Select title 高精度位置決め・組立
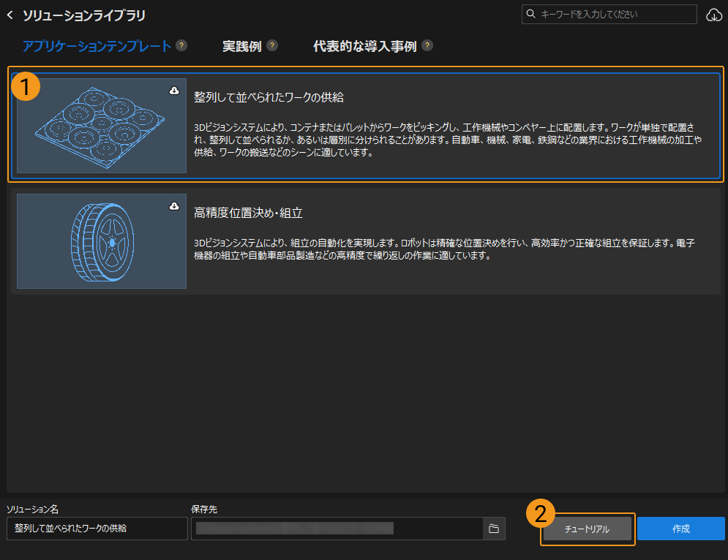Image resolution: width=728 pixels, height=560 pixels. click(x=248, y=213)
